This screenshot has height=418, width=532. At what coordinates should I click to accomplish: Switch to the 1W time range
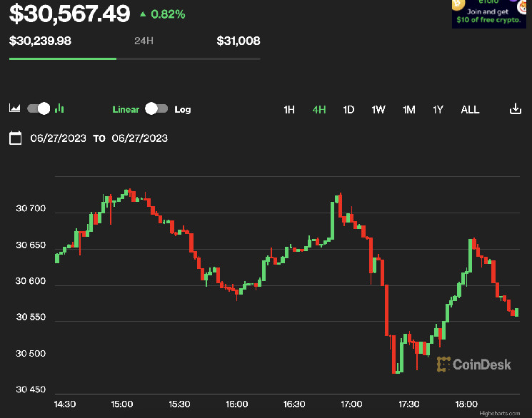pyautogui.click(x=378, y=110)
